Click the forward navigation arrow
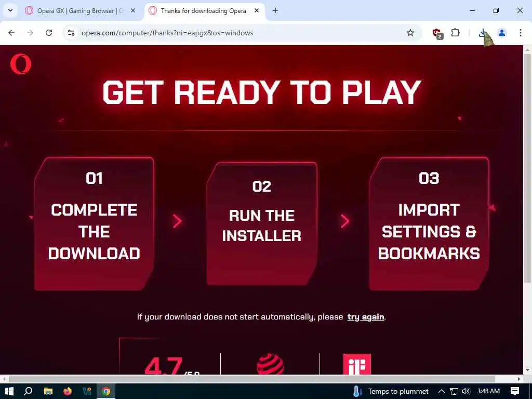Screen dimensions: 532x399 click(30, 33)
